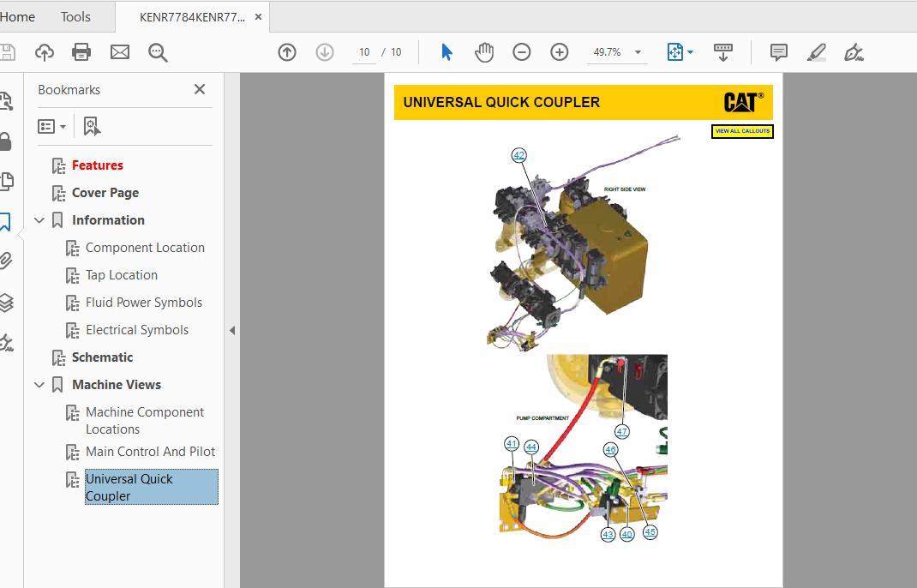Click callout 44 on the diagram

coord(531,447)
